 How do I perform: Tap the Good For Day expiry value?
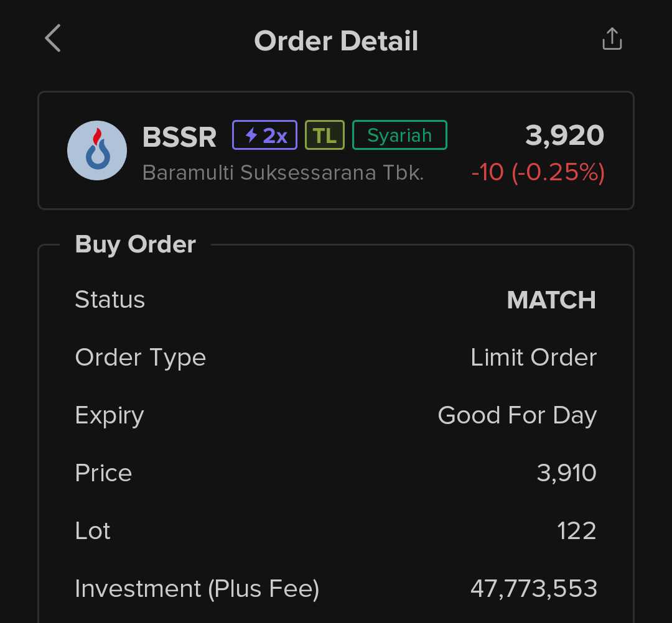coord(517,415)
